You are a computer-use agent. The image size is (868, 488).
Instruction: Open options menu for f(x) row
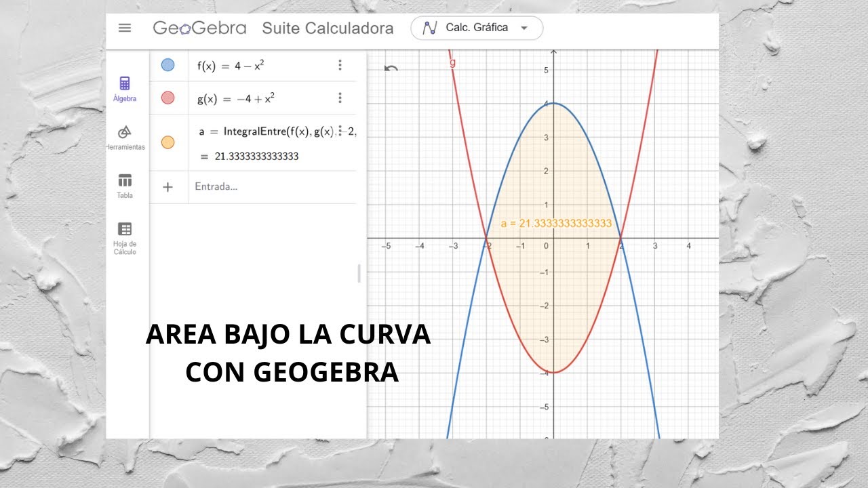pyautogui.click(x=340, y=65)
